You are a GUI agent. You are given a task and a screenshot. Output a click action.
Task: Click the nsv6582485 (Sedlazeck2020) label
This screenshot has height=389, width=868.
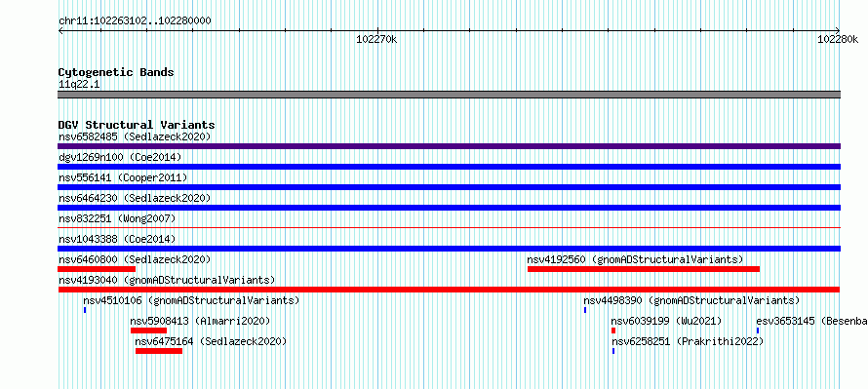135,136
